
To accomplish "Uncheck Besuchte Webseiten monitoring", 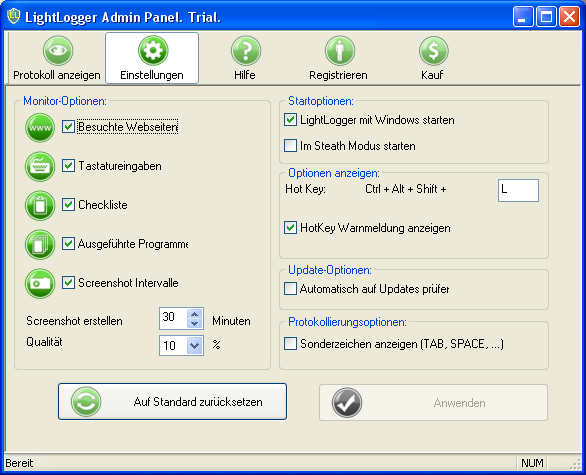I will (x=68, y=127).
